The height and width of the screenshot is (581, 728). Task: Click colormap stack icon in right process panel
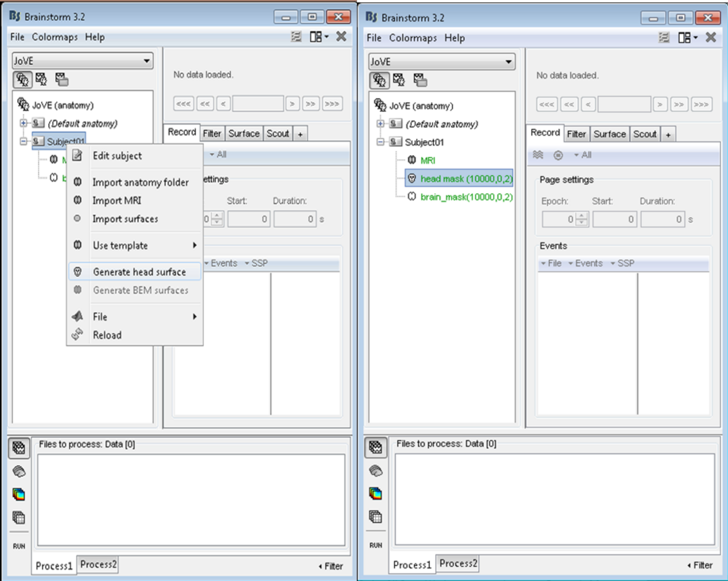pos(375,493)
